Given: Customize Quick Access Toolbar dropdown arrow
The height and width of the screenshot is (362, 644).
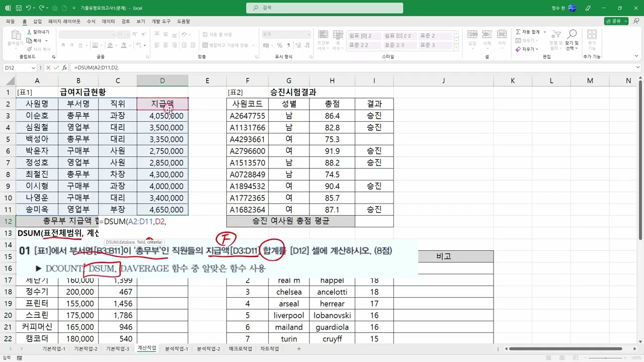Looking at the screenshot, I should tap(73, 8).
